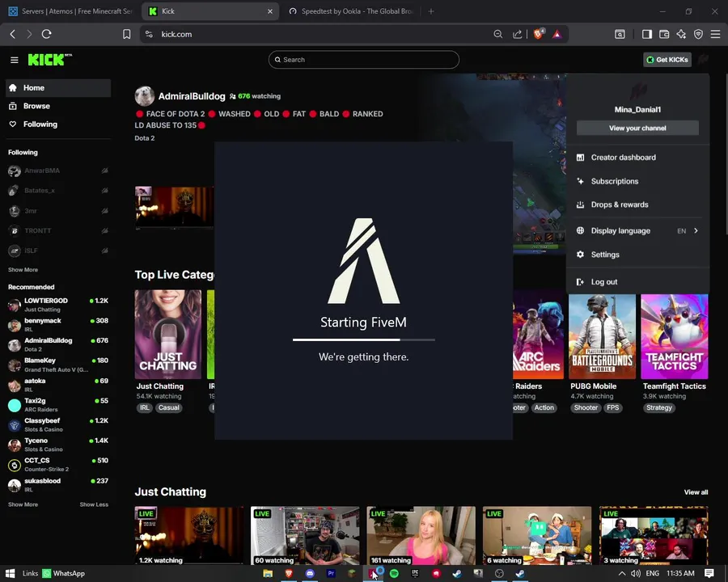Log out from the profile menu
This screenshot has width=728, height=582.
(638, 282)
